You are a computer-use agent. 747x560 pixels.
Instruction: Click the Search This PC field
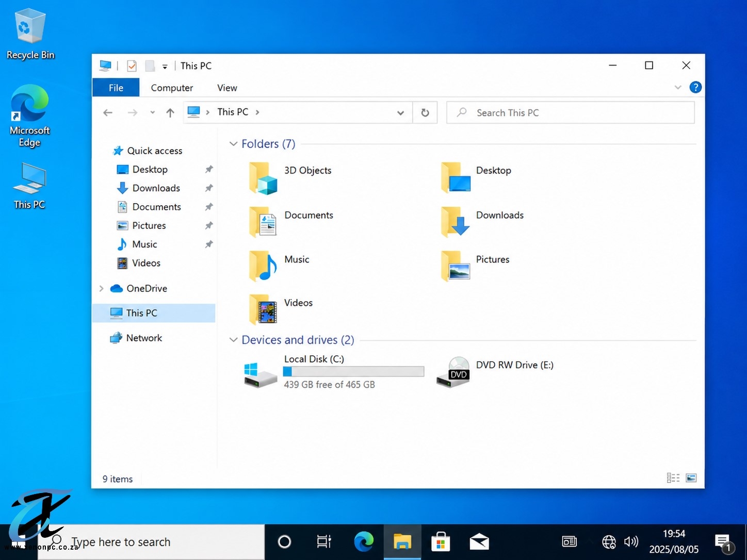571,112
